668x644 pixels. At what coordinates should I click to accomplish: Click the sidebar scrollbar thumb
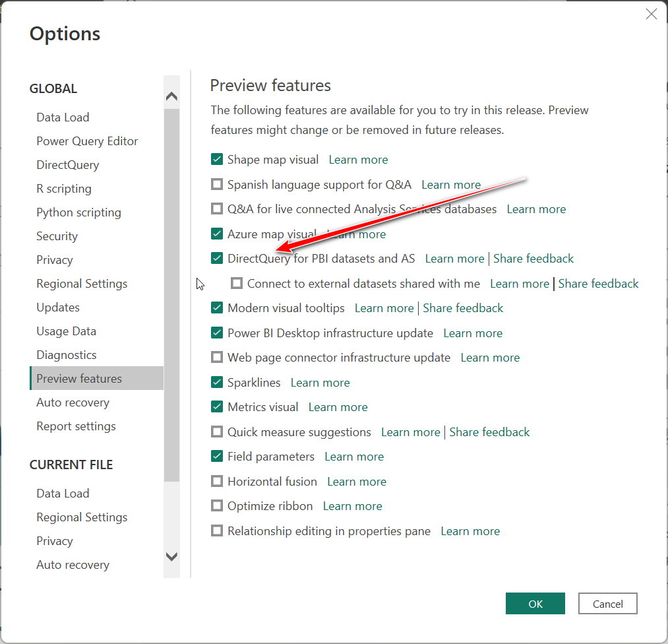click(171, 295)
